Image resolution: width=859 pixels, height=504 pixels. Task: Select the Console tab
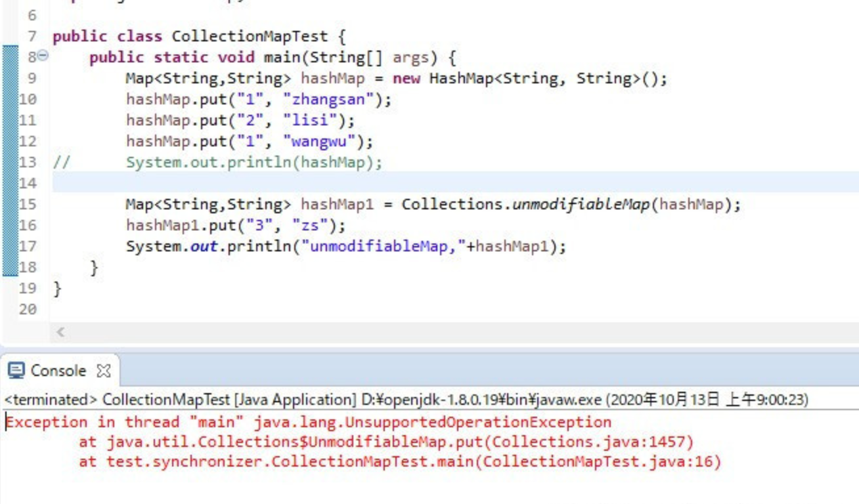tap(58, 371)
